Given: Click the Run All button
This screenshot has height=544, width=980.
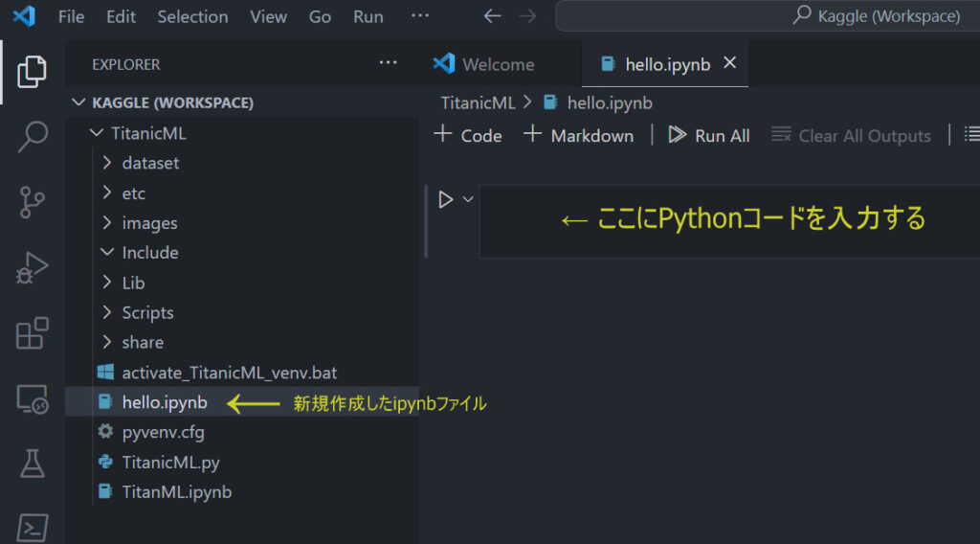Looking at the screenshot, I should point(709,136).
